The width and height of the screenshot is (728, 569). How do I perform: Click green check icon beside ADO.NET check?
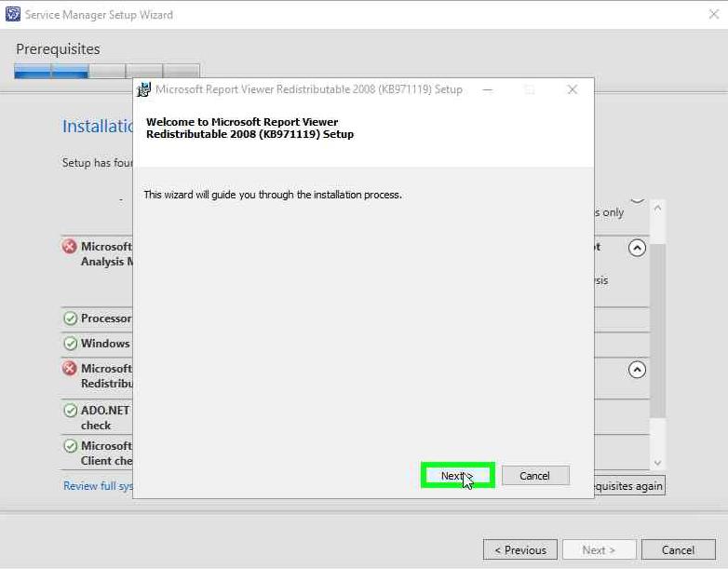[70, 411]
